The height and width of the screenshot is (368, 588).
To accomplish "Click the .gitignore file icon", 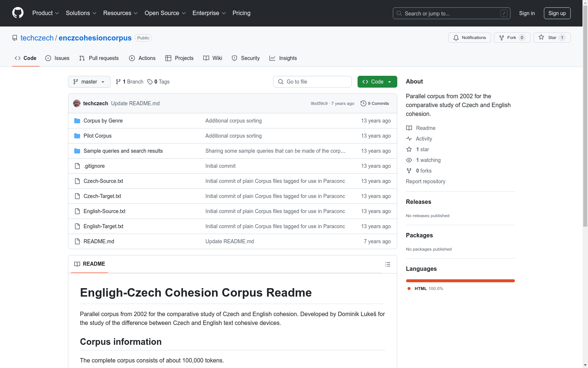I will [x=77, y=166].
